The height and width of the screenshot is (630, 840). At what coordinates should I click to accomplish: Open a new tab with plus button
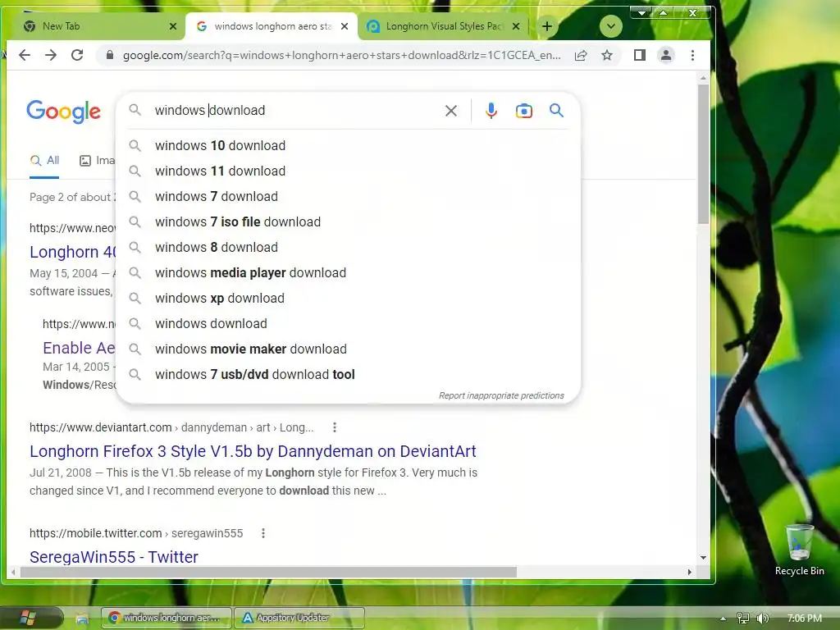point(547,26)
